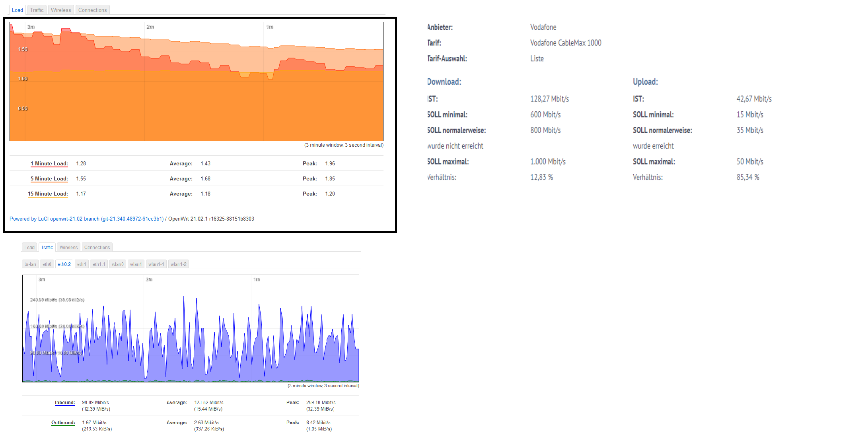Select the Load tab above the interface tabs
This screenshot has width=868, height=444.
(x=29, y=247)
